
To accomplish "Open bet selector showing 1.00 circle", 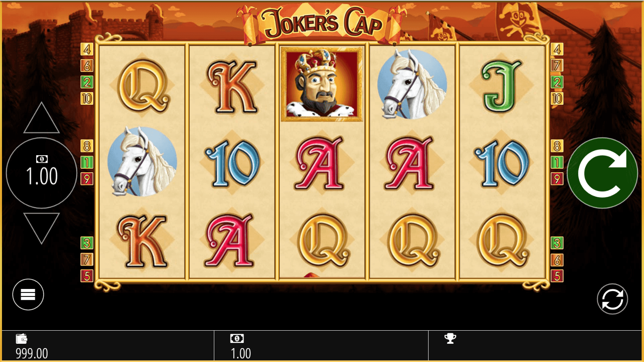I will (x=42, y=173).
